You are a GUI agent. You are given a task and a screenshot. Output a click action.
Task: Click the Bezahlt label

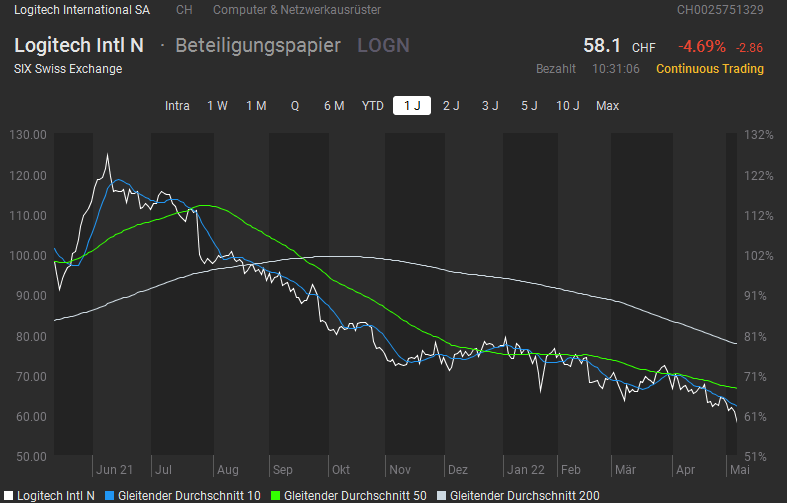(x=556, y=69)
